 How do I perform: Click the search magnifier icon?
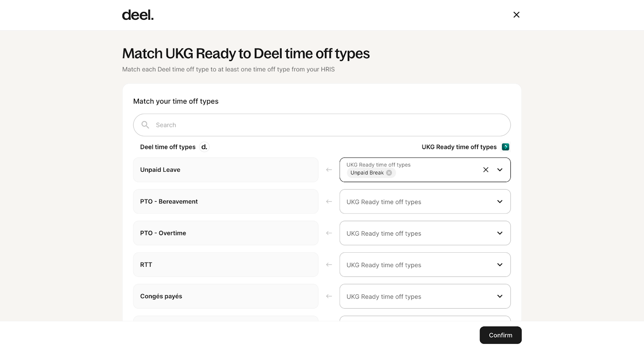(145, 125)
